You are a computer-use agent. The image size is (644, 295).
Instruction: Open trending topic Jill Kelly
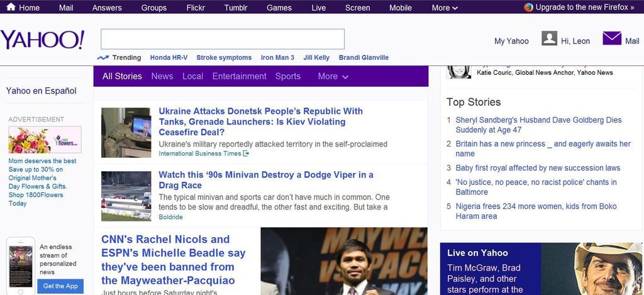[x=316, y=57]
